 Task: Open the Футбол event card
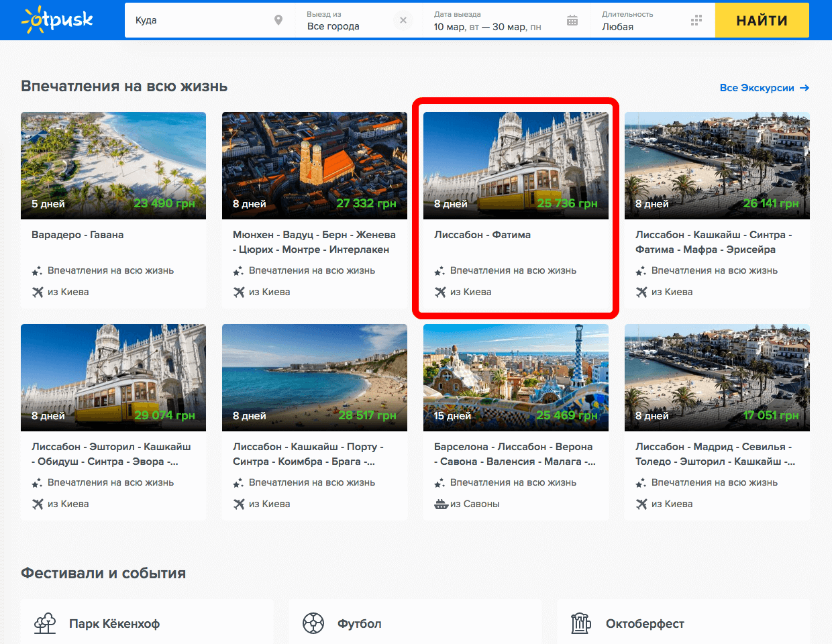[x=415, y=622]
